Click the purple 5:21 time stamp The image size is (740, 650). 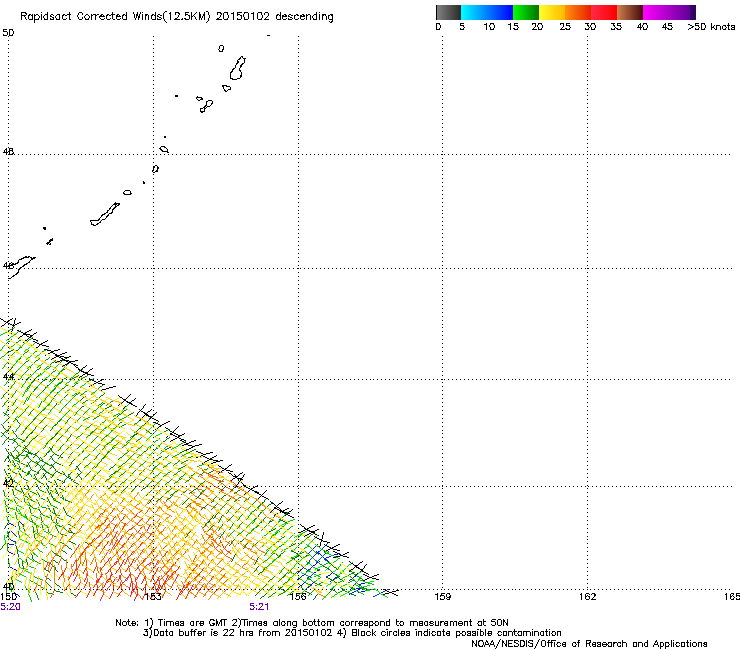tap(259, 607)
